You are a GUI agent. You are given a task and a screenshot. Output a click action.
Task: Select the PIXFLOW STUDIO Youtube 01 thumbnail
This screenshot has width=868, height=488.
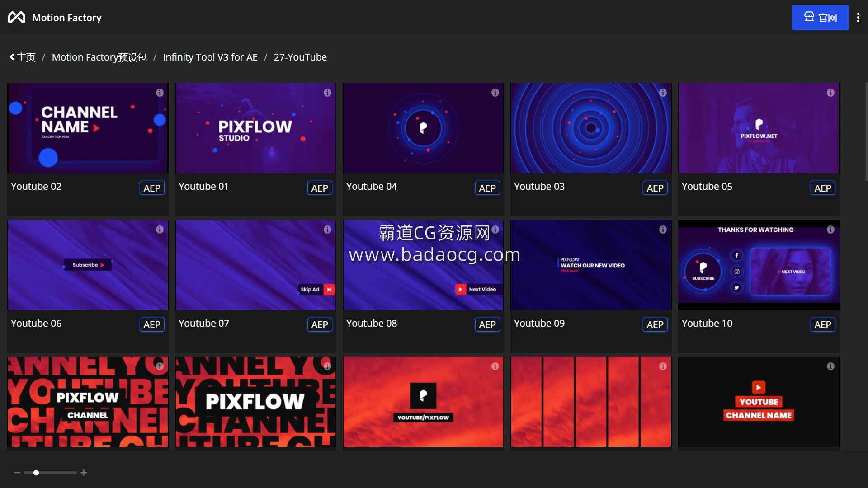tap(255, 128)
